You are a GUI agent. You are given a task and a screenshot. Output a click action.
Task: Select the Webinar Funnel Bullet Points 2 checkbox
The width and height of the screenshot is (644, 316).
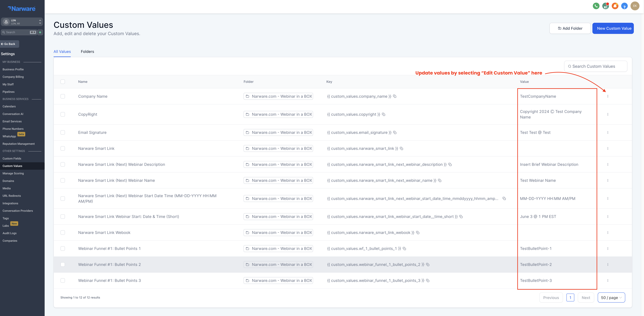[x=63, y=265]
